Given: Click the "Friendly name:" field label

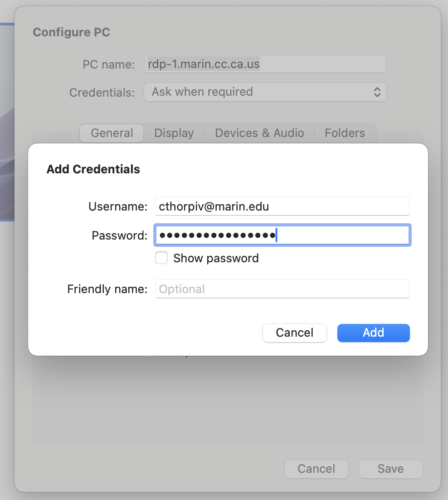Looking at the screenshot, I should pos(107,289).
